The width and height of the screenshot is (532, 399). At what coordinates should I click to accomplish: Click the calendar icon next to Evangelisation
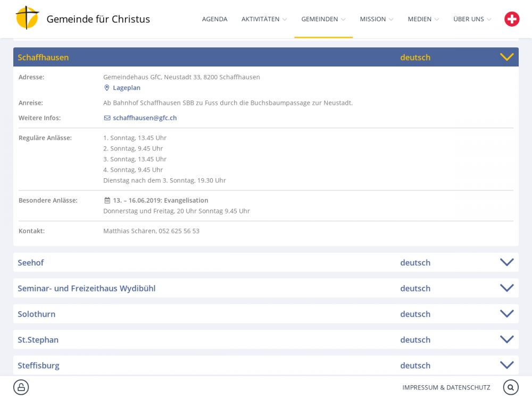click(x=107, y=201)
